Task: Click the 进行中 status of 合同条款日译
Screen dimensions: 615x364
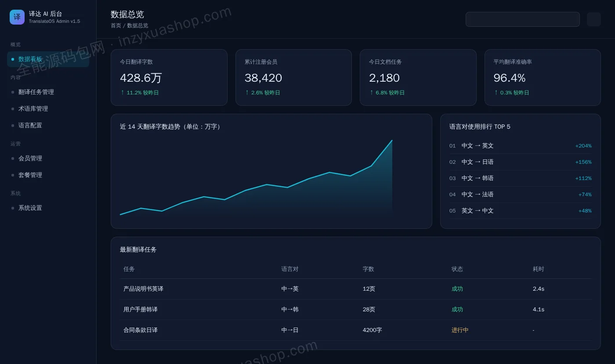Action: [460, 330]
